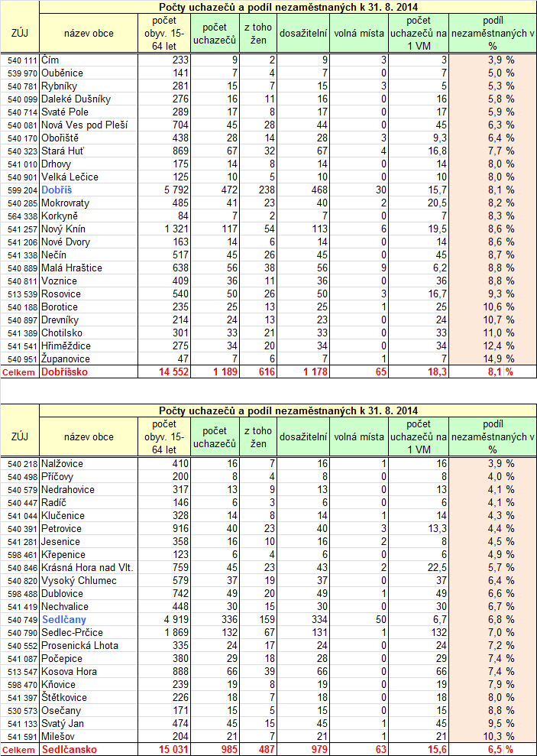
Task: Click the Osečany name cell
Action: coord(89,711)
